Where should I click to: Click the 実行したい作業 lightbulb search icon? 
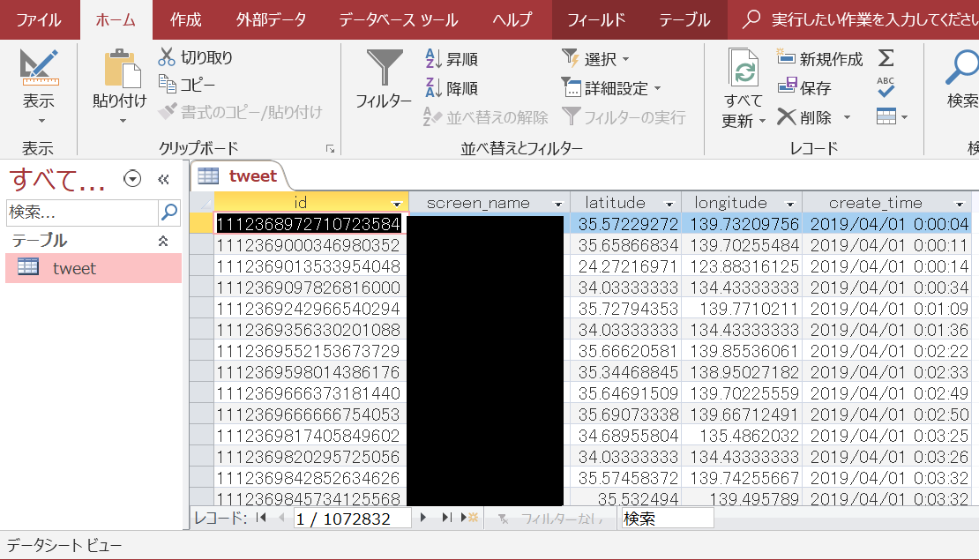coord(751,19)
